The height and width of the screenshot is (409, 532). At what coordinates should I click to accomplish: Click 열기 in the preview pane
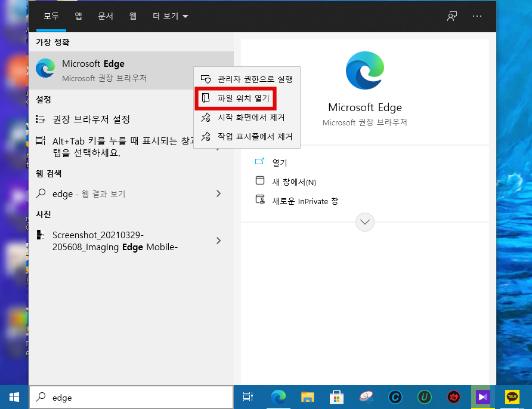click(280, 163)
